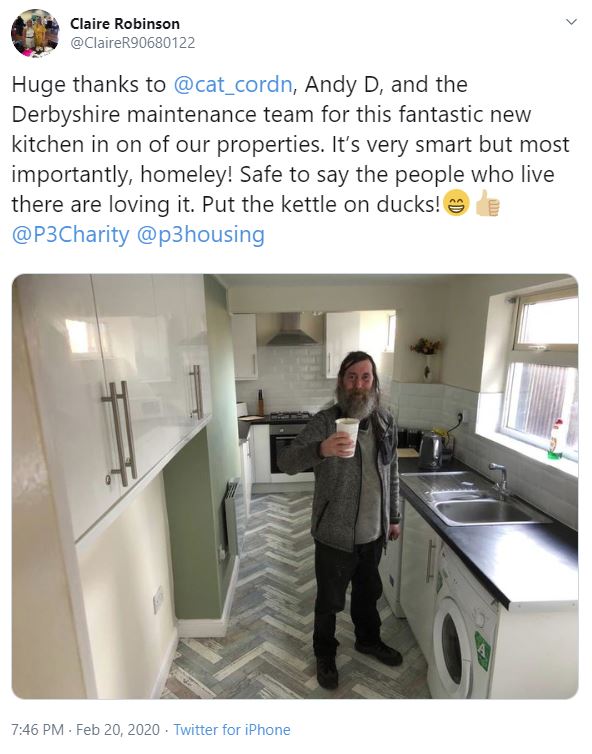Click the tweet body text
592x754 pixels.
coord(290,159)
